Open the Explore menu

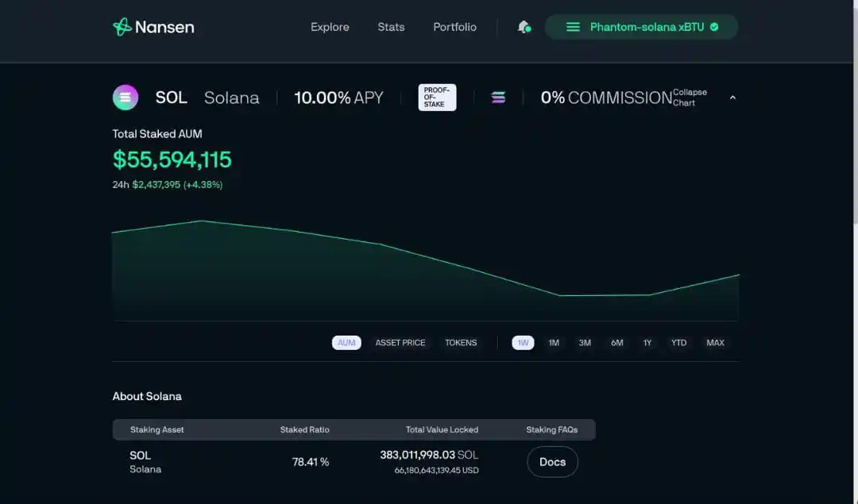pyautogui.click(x=330, y=27)
